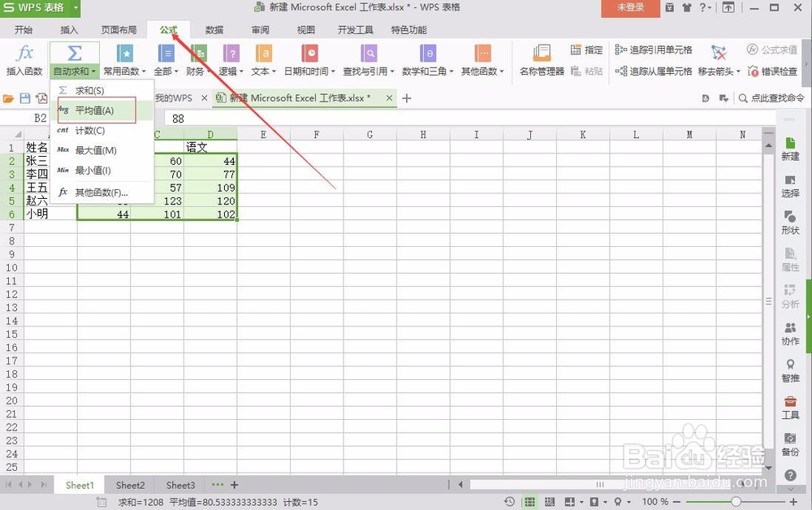812x510 pixels.
Task: Open the 文本 text functions icon
Action: tap(264, 54)
